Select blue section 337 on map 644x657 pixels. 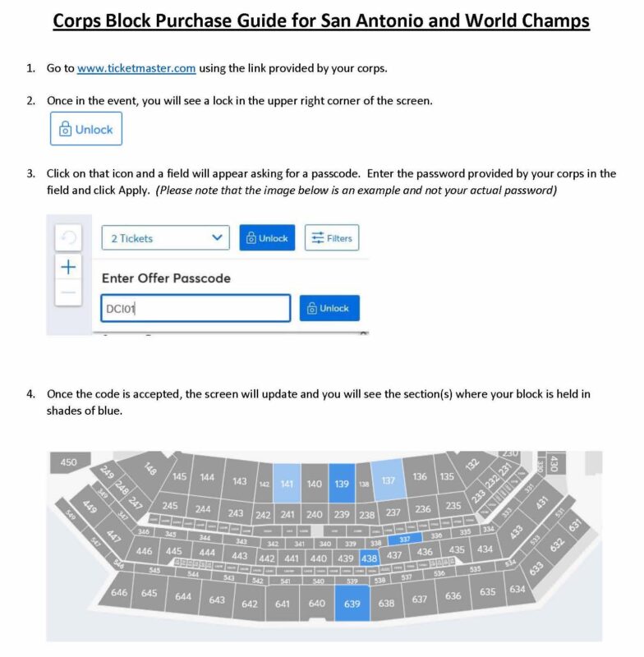(404, 539)
